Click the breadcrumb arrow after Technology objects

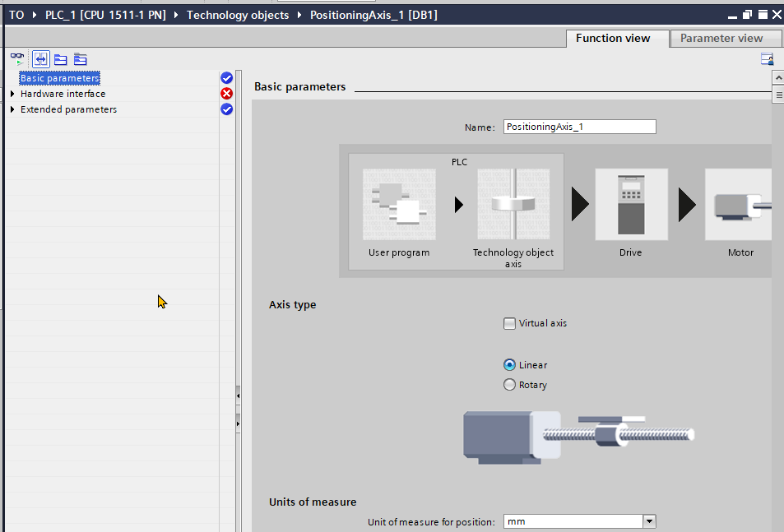click(x=299, y=15)
